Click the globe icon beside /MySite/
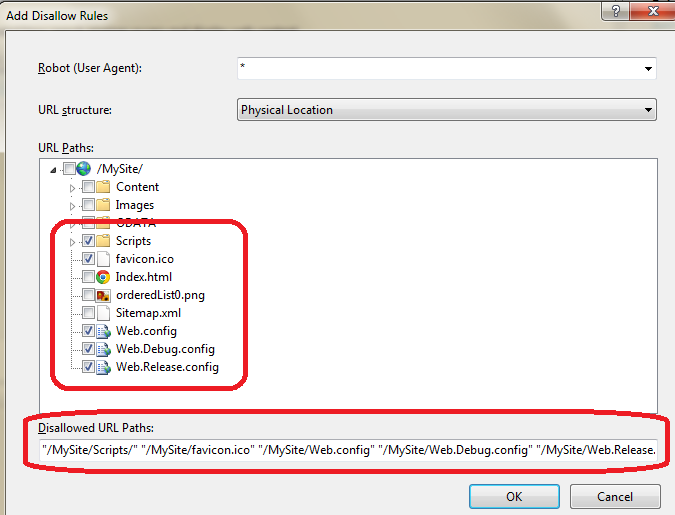 84,169
